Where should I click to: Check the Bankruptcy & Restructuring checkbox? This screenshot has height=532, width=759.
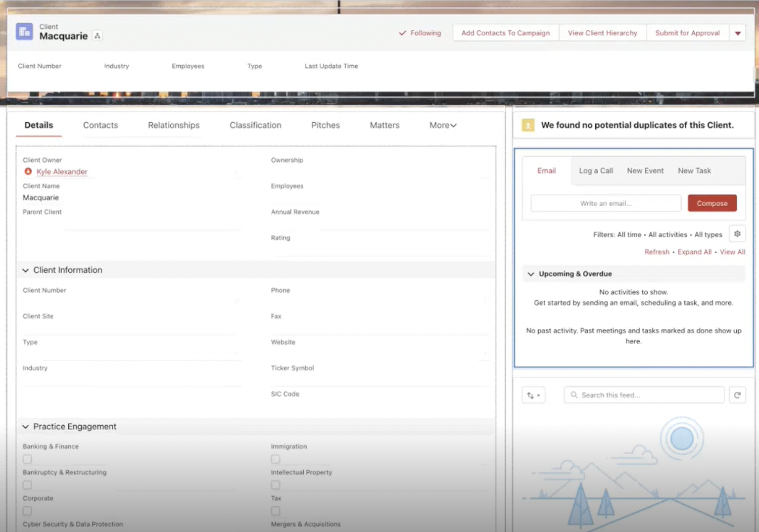pos(27,485)
